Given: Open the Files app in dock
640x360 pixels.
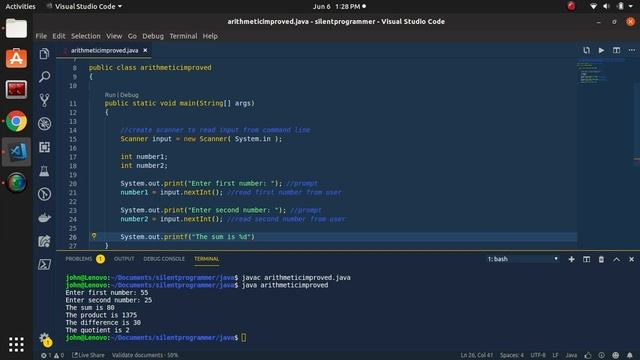Looking at the screenshot, I should coord(16,28).
